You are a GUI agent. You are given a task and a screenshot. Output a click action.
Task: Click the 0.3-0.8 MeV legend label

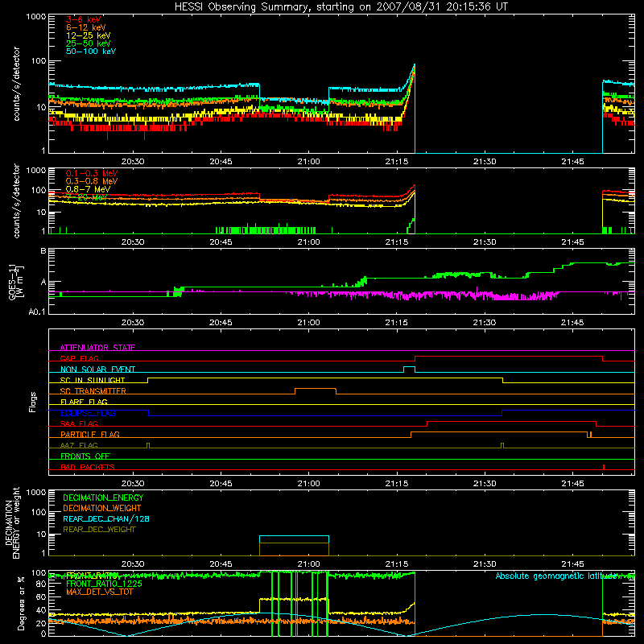click(92, 181)
